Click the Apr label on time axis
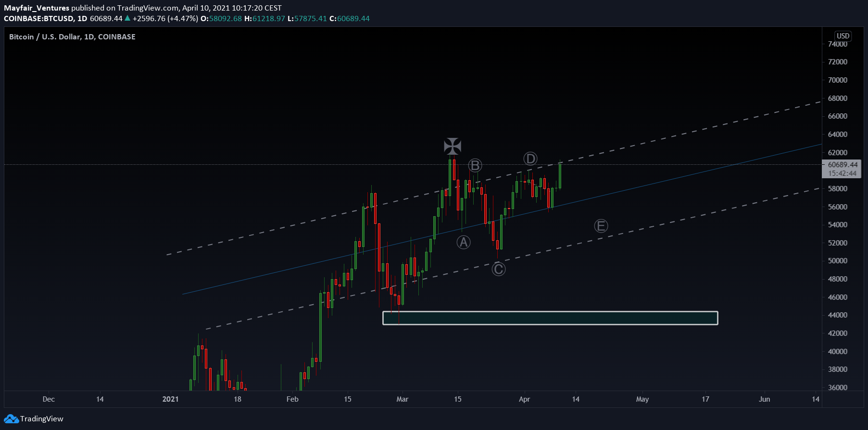Viewport: 868px width, 430px height. tap(525, 399)
